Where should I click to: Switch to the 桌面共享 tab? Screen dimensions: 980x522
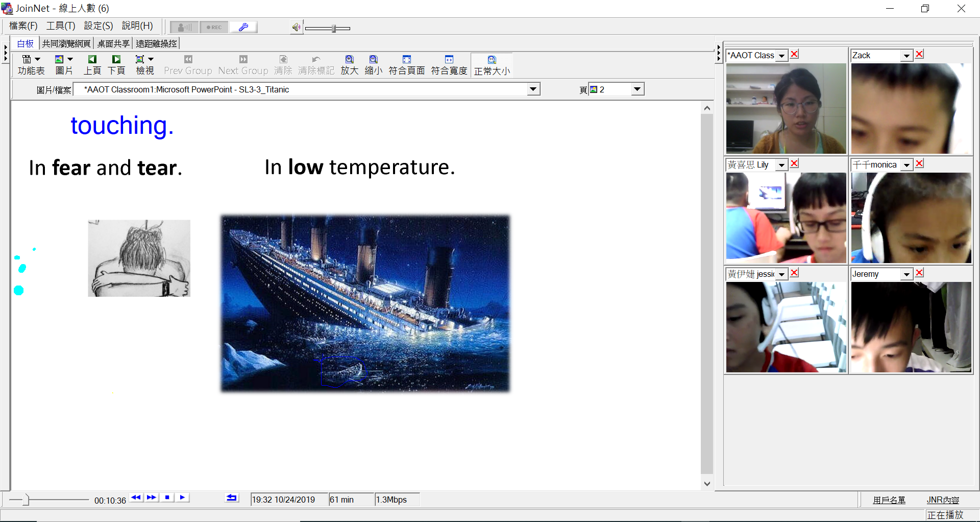pos(113,43)
